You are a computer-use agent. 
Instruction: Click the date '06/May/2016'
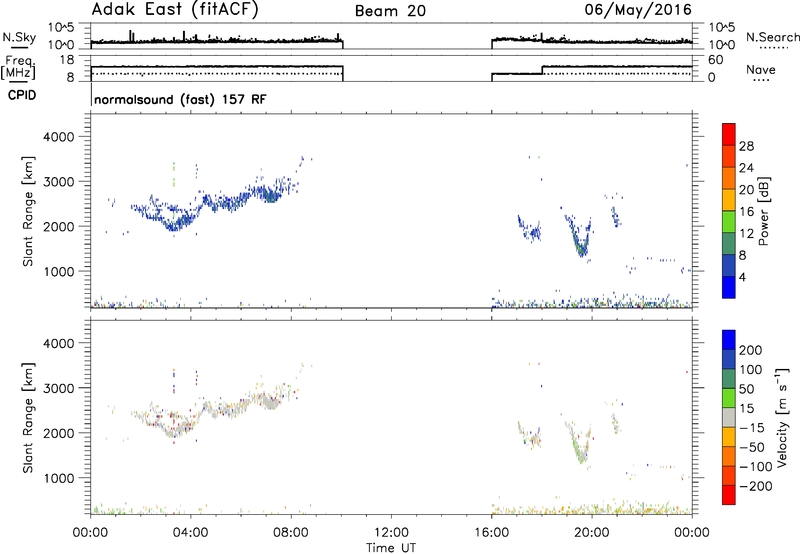[x=638, y=10]
